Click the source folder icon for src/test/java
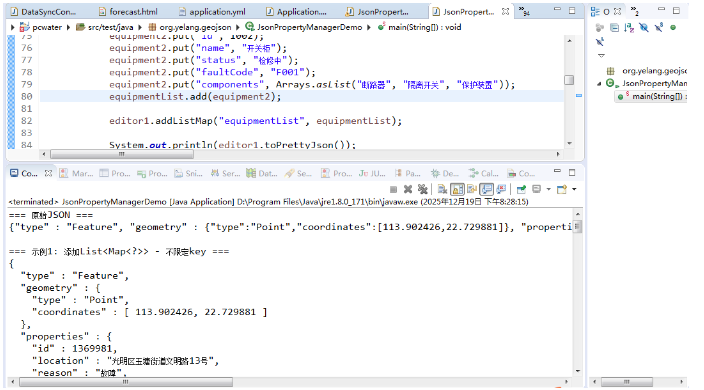The image size is (704, 390). click(x=80, y=27)
